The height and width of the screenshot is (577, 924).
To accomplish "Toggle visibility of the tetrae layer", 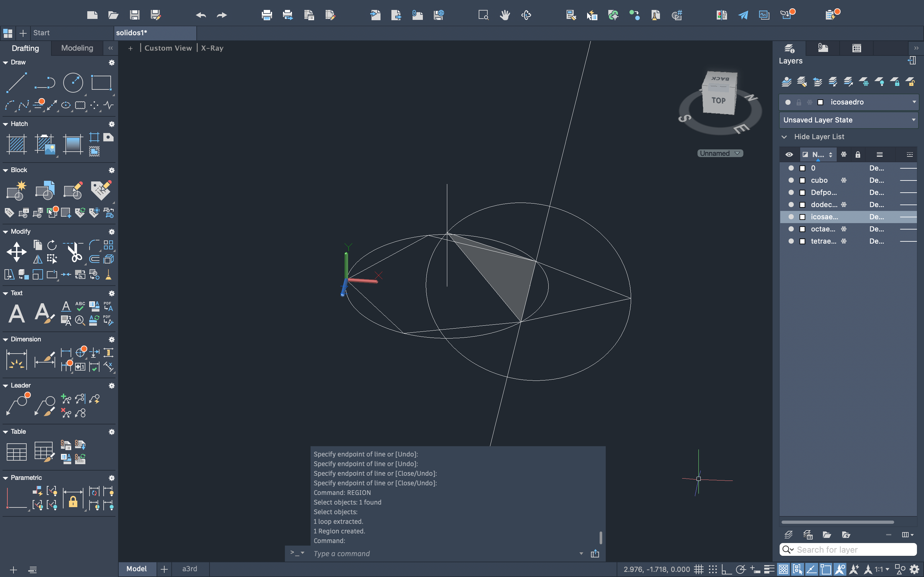I will (x=791, y=241).
